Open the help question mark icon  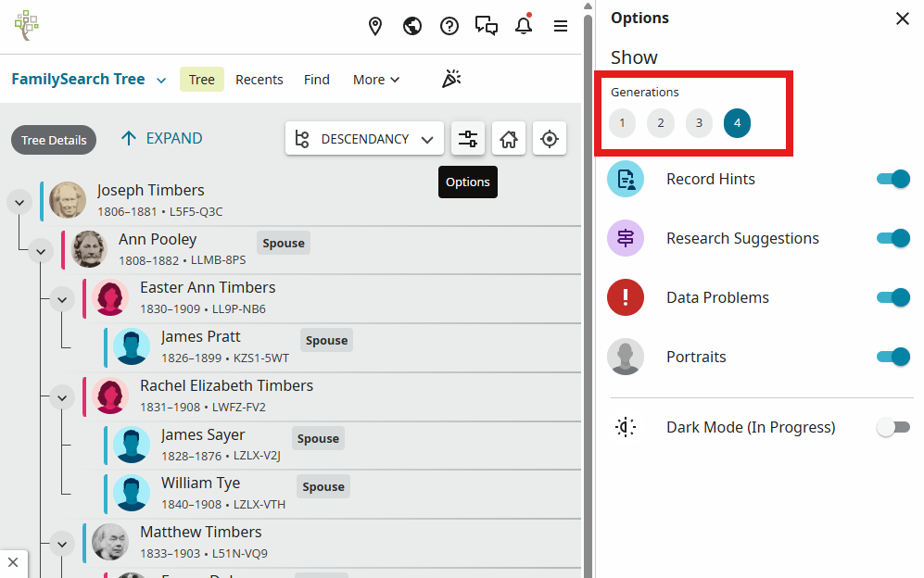click(449, 26)
